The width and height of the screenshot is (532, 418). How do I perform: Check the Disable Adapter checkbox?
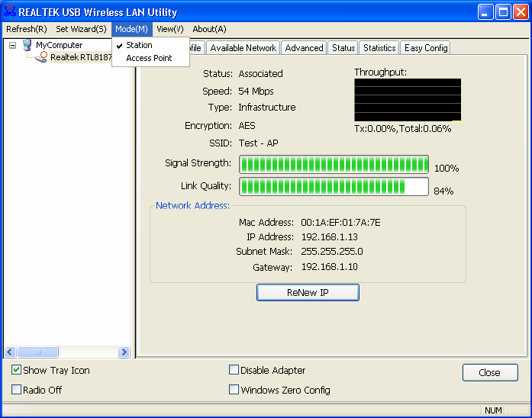(234, 369)
